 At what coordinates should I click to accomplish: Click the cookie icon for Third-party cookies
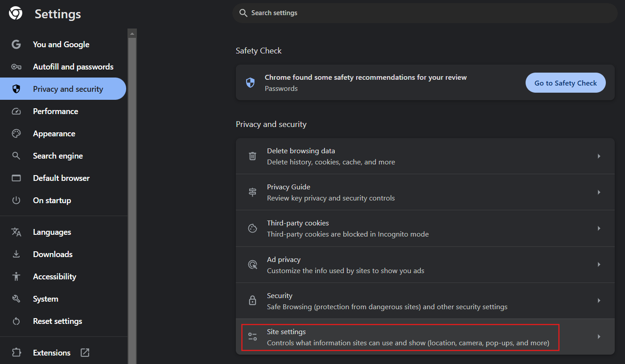click(252, 229)
